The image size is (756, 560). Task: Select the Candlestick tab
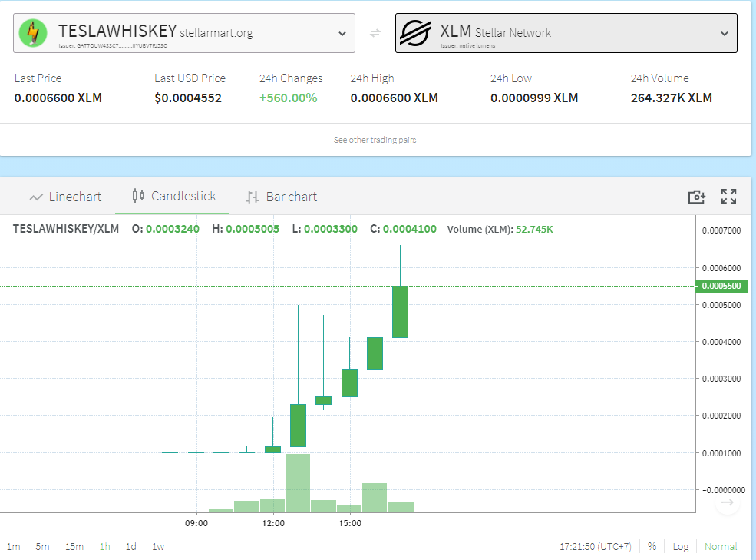(x=172, y=196)
